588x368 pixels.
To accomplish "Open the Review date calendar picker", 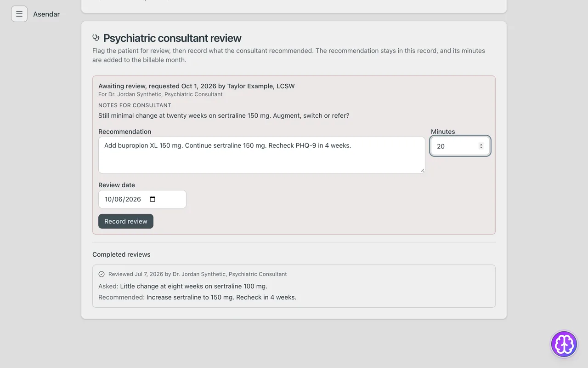I will [x=153, y=199].
